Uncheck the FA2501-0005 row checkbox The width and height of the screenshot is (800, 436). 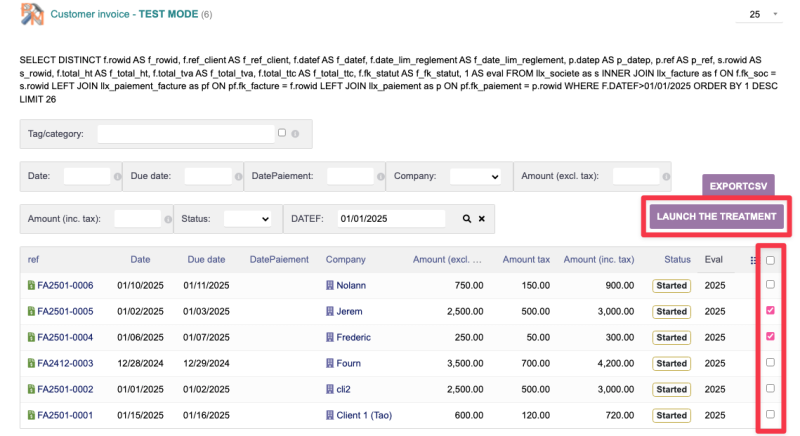pyautogui.click(x=769, y=311)
